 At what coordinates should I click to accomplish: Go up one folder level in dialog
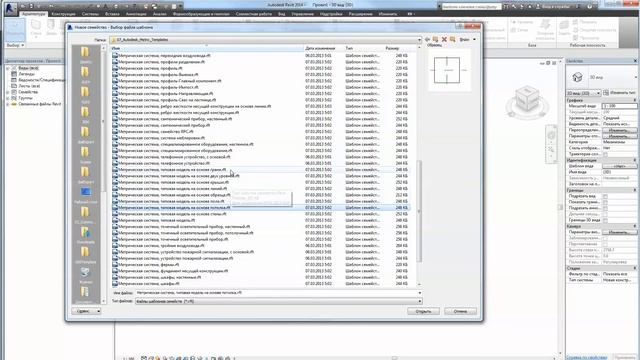point(436,40)
